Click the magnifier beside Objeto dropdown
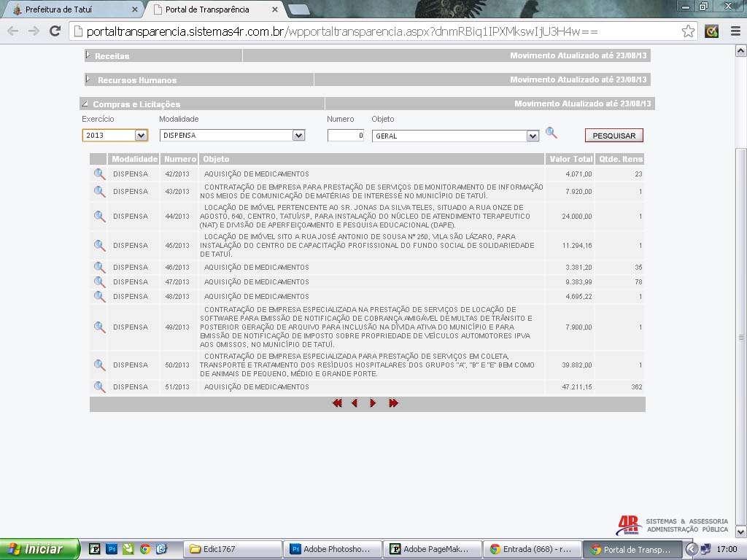Viewport: 747px width, 560px height. point(551,133)
